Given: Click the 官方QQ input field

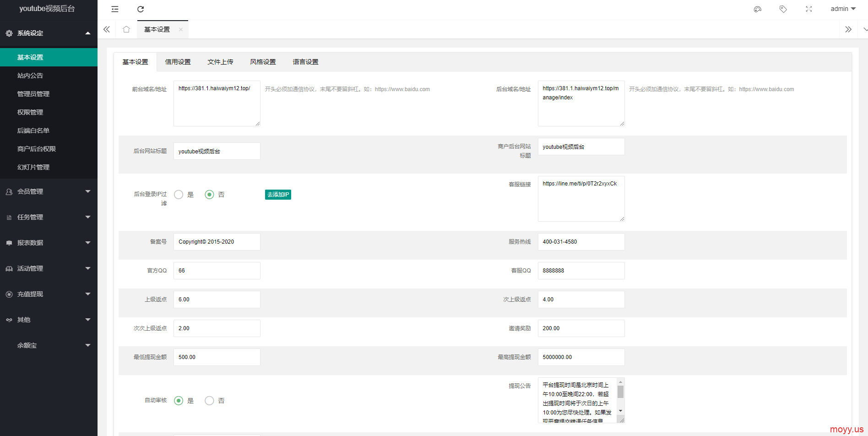Looking at the screenshot, I should point(217,271).
